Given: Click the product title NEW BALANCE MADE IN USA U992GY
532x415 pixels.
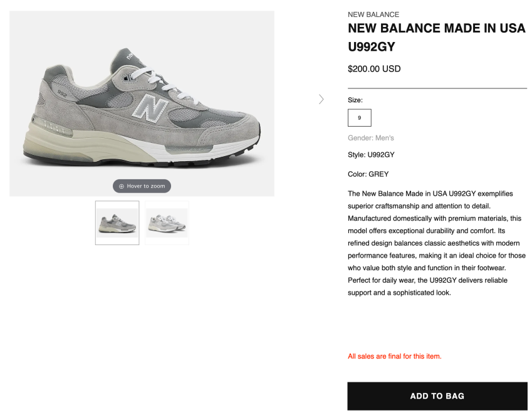Looking at the screenshot, I should tap(436, 38).
